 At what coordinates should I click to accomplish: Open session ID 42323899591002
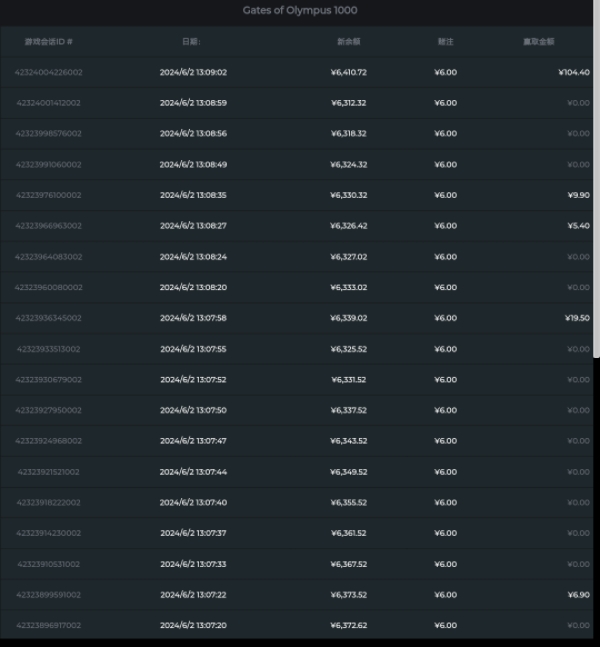(x=49, y=595)
